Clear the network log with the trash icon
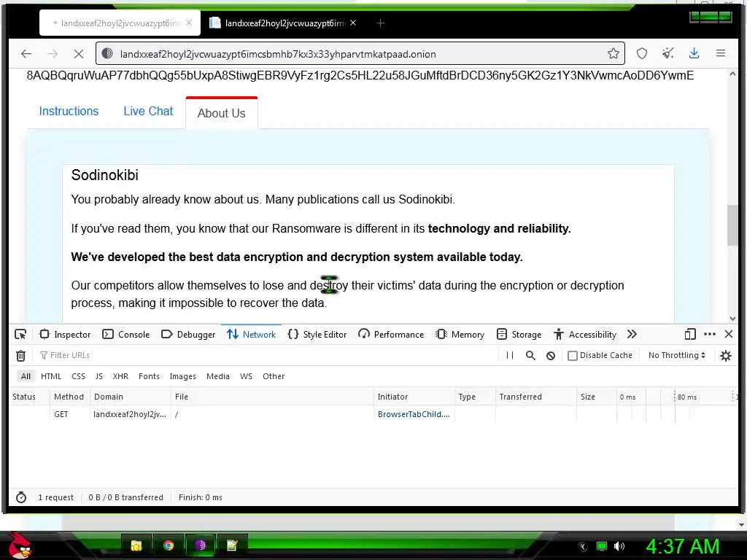 [20, 355]
